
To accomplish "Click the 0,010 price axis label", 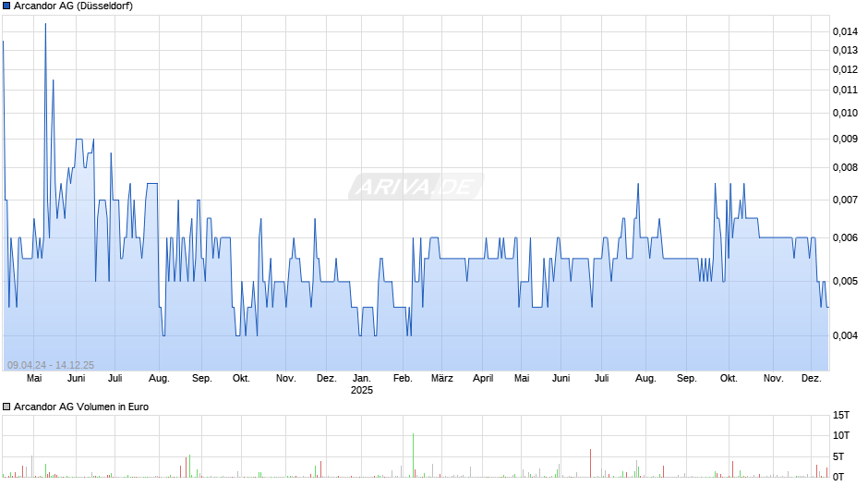I will (x=845, y=113).
